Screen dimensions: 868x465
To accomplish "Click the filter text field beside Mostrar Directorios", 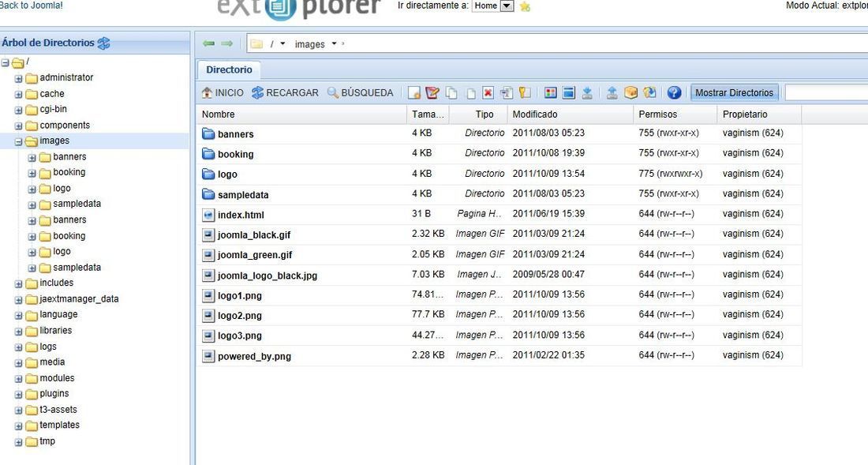I will click(826, 92).
